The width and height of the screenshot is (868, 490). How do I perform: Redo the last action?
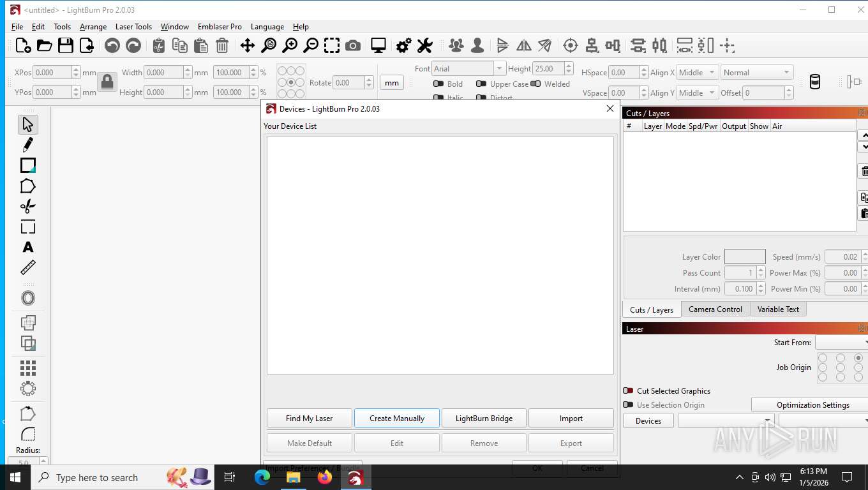(x=133, y=45)
